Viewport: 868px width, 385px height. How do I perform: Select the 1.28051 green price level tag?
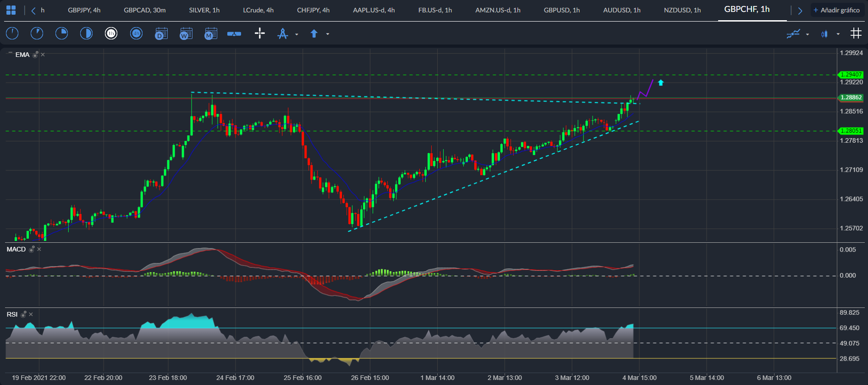tap(851, 131)
